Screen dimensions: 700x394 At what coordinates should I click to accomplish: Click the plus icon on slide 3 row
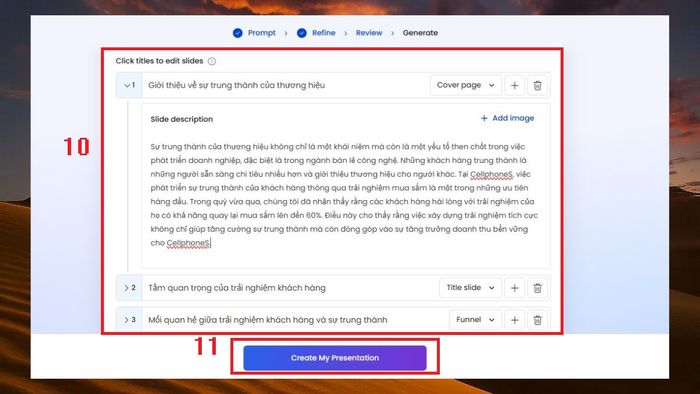point(514,320)
